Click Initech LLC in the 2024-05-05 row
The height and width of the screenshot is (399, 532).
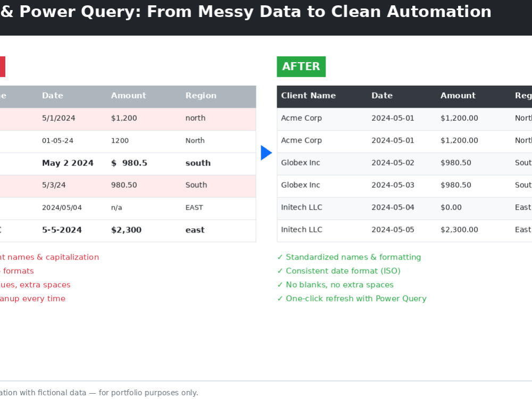302,230
